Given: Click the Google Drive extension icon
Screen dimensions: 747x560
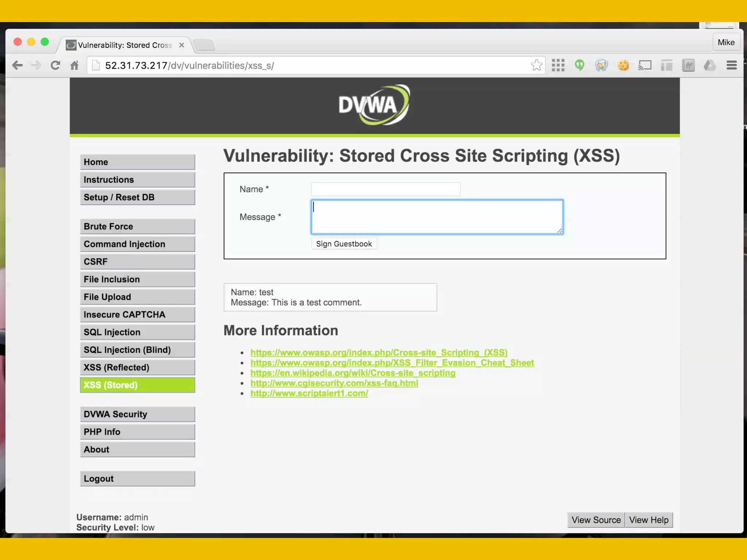Looking at the screenshot, I should 709,65.
